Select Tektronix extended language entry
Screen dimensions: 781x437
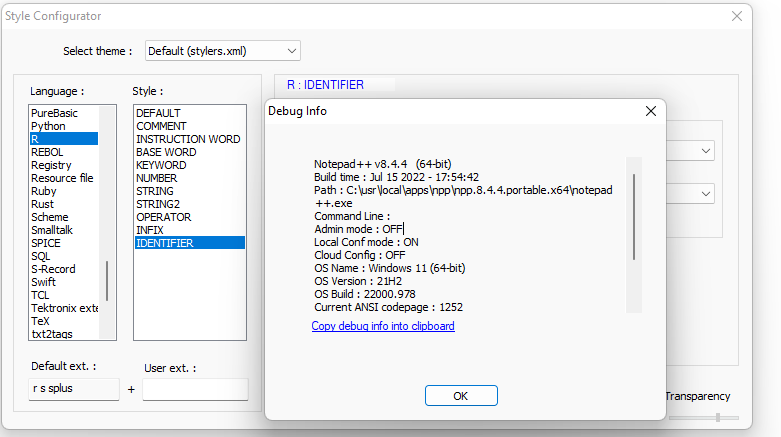(x=64, y=307)
